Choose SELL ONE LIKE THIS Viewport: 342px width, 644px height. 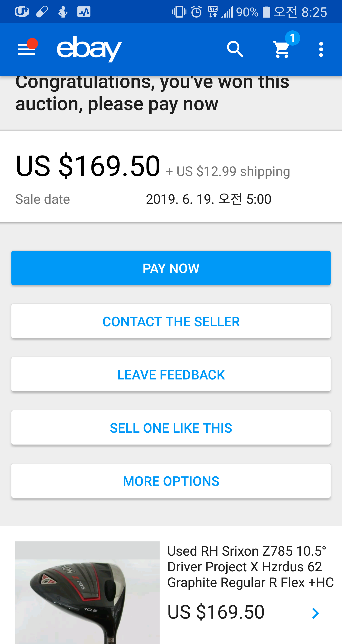click(171, 428)
